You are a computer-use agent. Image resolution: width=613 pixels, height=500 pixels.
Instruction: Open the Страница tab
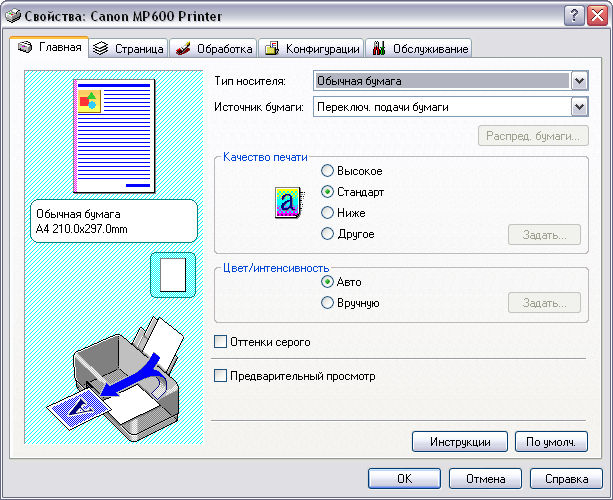129,48
